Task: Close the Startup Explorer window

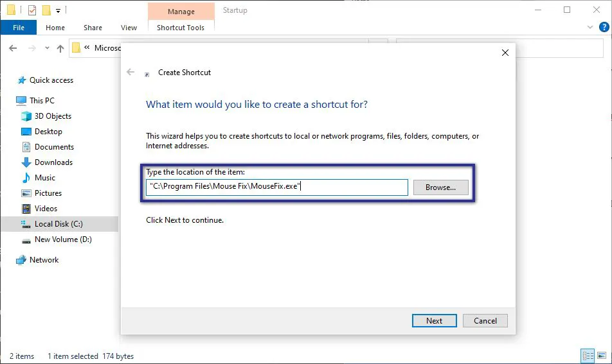Action: tap(597, 10)
